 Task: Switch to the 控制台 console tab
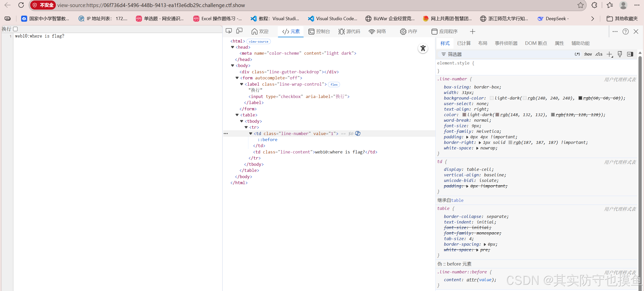[319, 31]
